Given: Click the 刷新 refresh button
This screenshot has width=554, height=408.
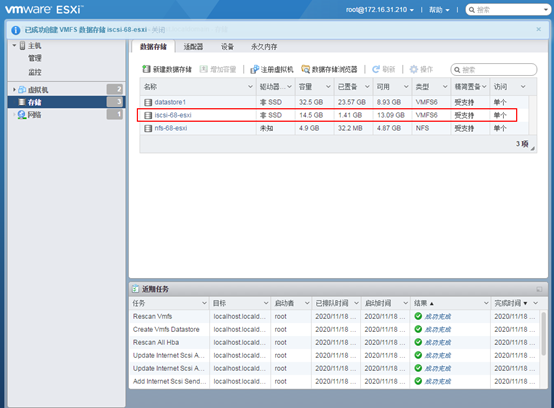Looking at the screenshot, I should (384, 69).
